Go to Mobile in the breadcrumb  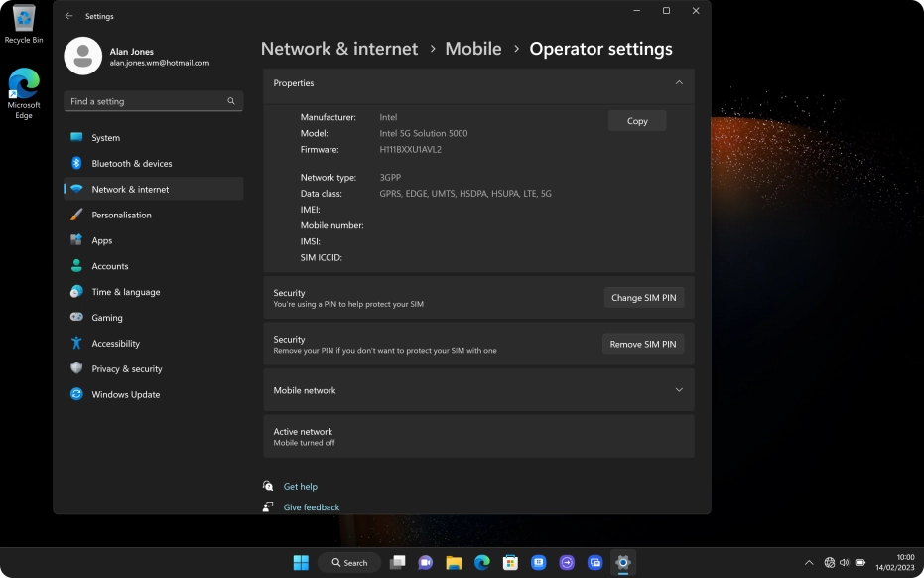(x=473, y=48)
